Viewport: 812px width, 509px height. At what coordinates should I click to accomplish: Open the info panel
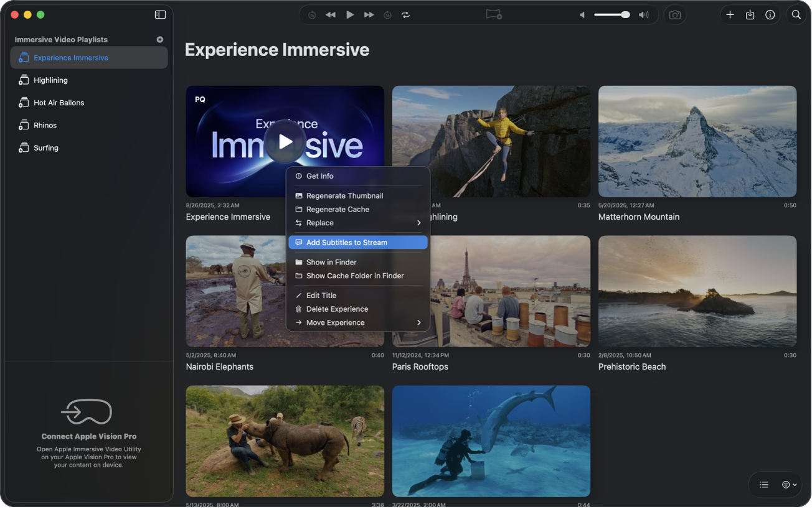[770, 14]
